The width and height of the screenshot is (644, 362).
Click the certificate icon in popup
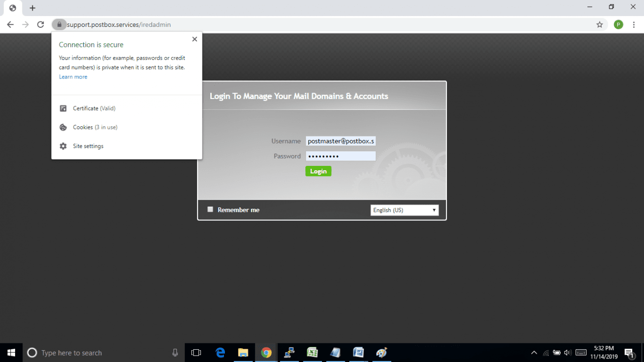coord(63,108)
